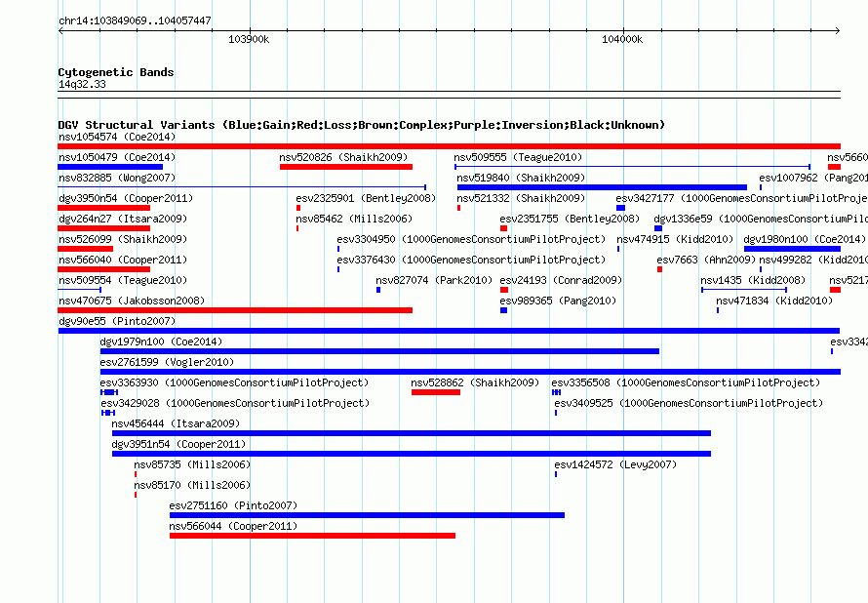Select esv2325901 (Bentley2008) label

366,198
